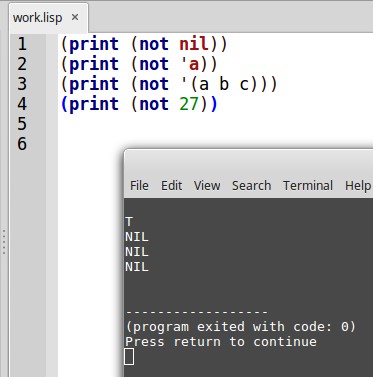Click 'not' on line 3
The height and width of the screenshot is (377, 373).
click(154, 84)
